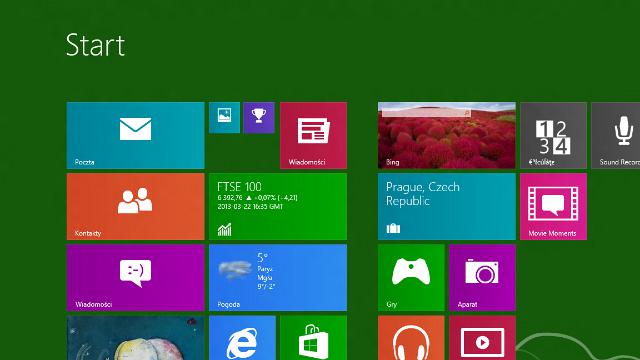Open the purple trophy Sport tile
The height and width of the screenshot is (360, 640).
(x=259, y=118)
